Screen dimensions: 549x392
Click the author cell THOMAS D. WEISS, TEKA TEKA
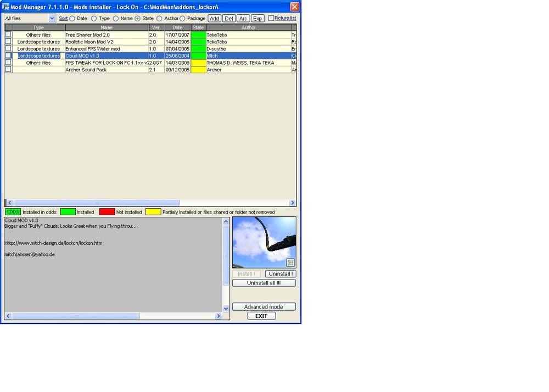pos(249,63)
